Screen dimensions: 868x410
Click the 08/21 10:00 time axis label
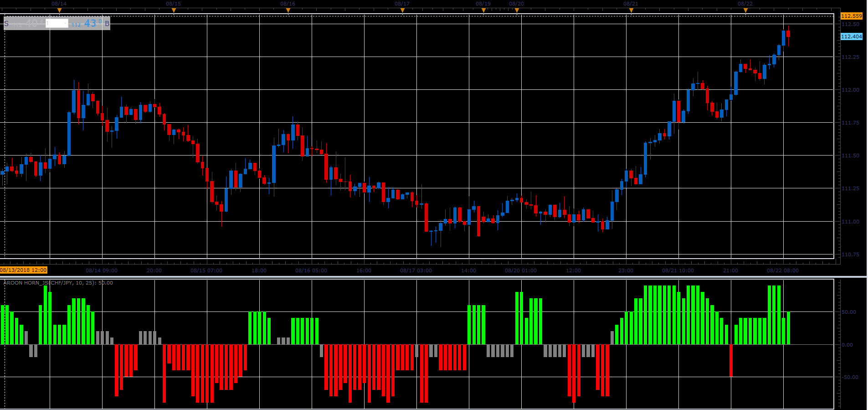678,270
